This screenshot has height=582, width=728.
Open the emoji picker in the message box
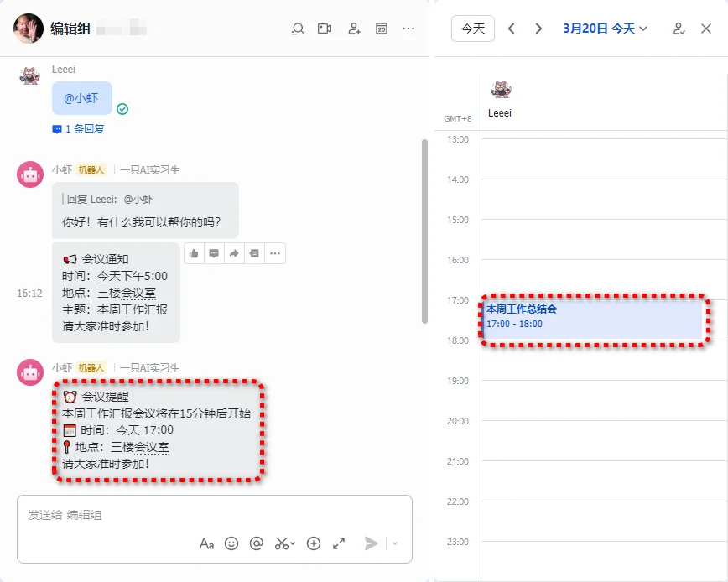point(232,543)
